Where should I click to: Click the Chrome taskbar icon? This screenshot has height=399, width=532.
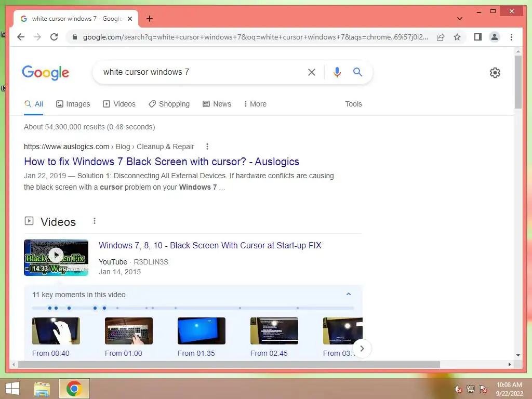(x=74, y=389)
